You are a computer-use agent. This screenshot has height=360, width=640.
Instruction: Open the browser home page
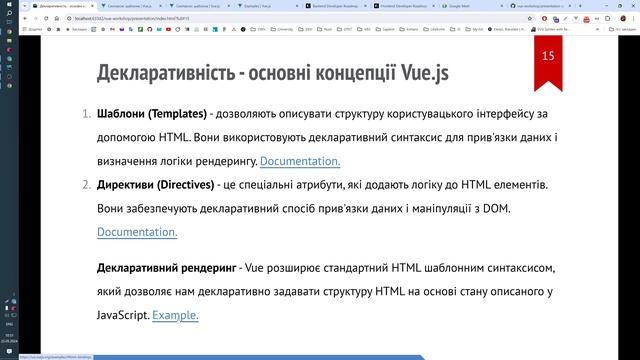[57, 18]
